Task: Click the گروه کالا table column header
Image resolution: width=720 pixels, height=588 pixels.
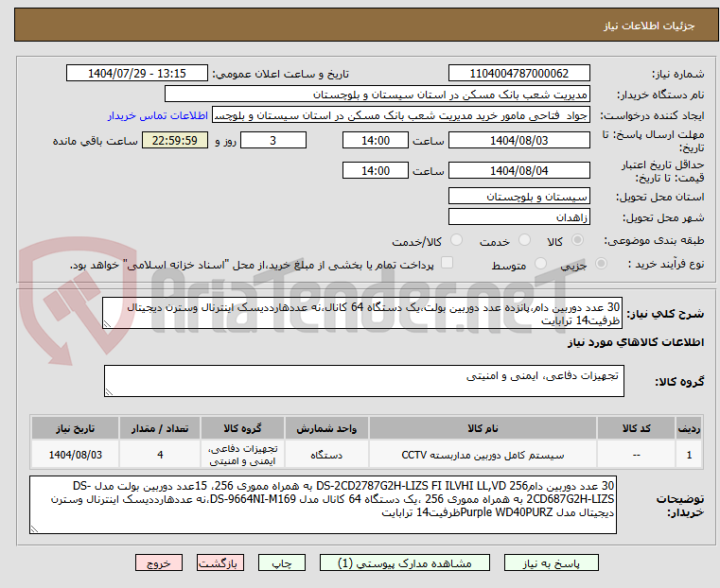Action: point(242,428)
